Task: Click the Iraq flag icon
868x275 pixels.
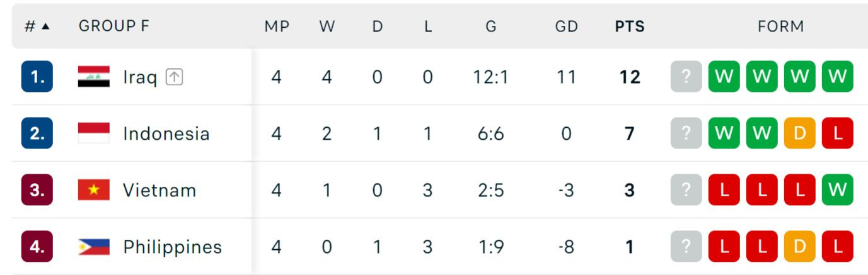Action: coord(93,77)
